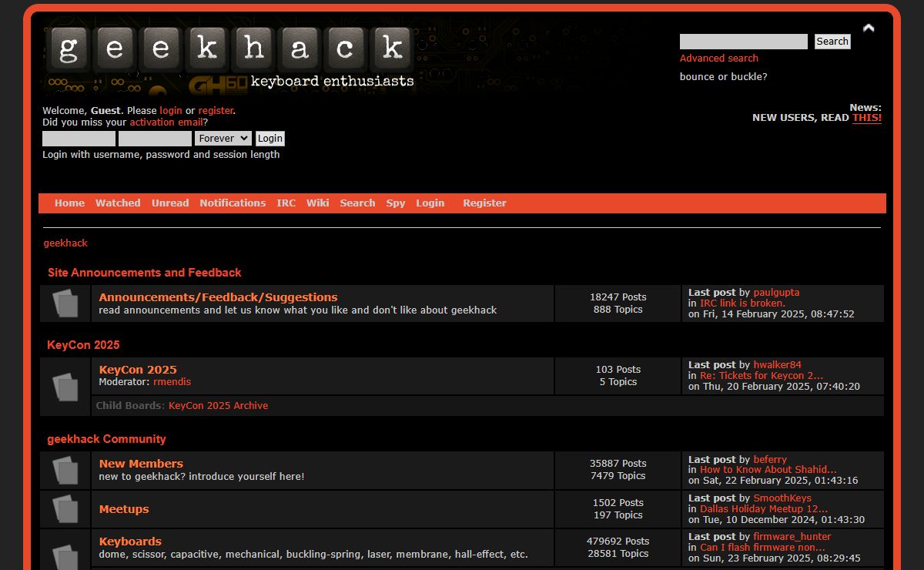Focus the username input field
924x570 pixels.
point(79,139)
